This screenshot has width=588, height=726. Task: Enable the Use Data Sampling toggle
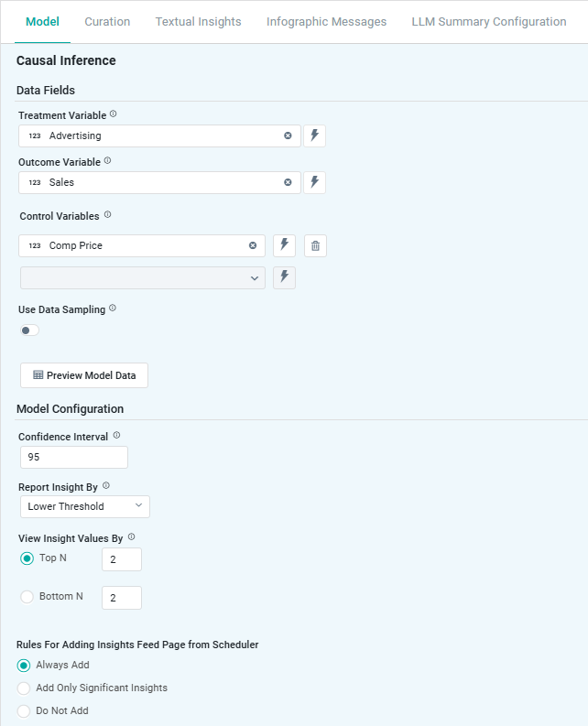click(x=30, y=330)
